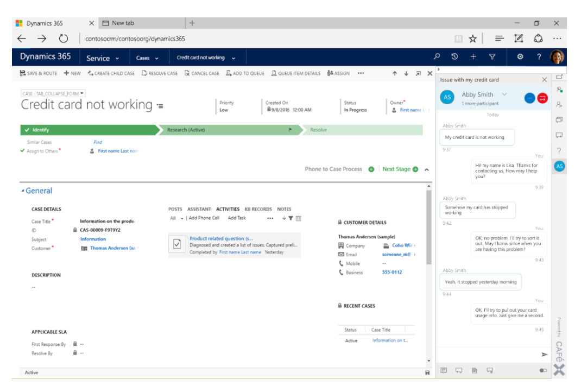
Task: Collapse the chat panel with the small arrow above it
Action: (x=438, y=69)
